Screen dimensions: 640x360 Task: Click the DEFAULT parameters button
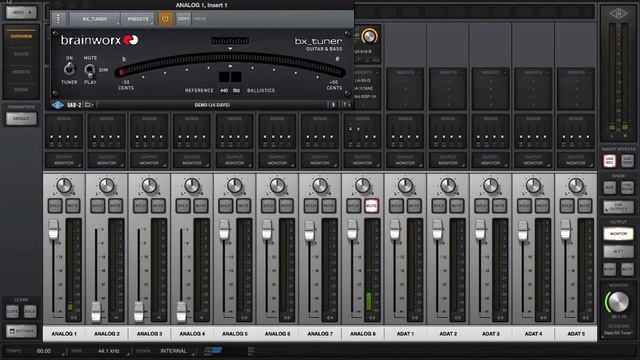[21, 119]
